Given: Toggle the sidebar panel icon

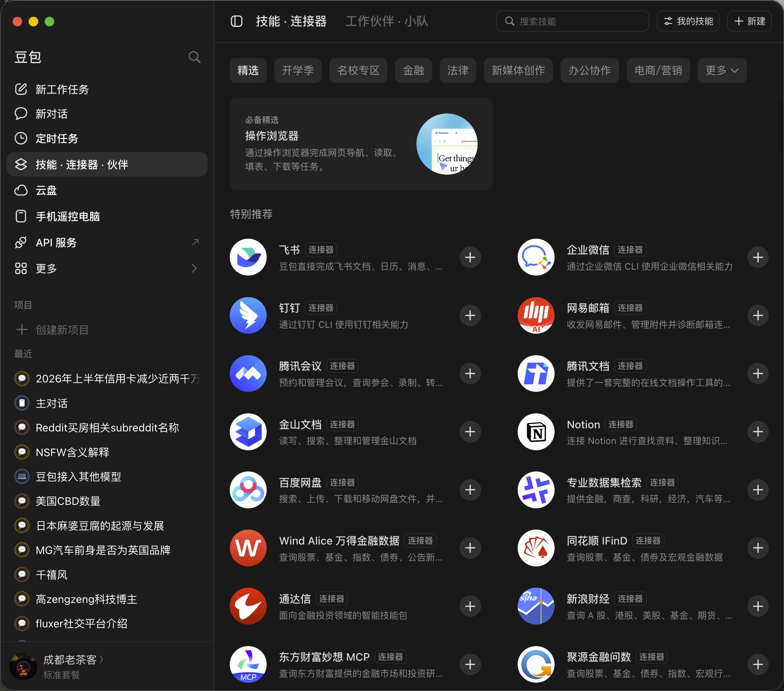Looking at the screenshot, I should (236, 21).
